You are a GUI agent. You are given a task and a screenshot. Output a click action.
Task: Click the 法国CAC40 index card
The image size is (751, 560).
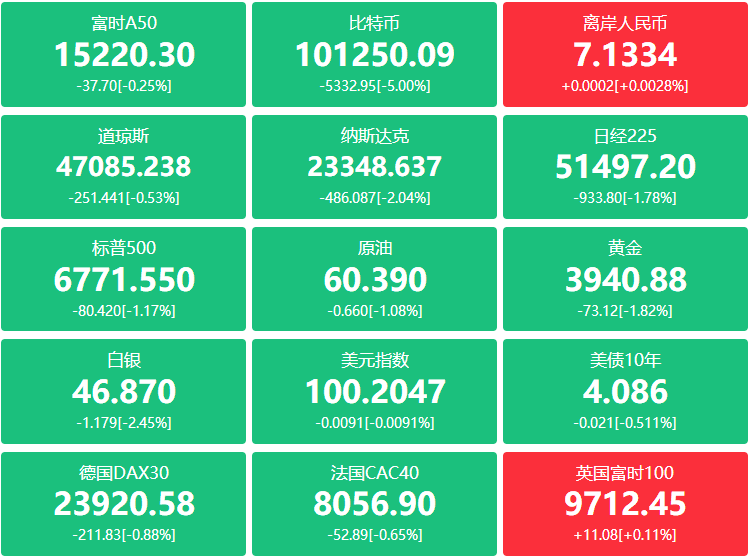coord(374,503)
